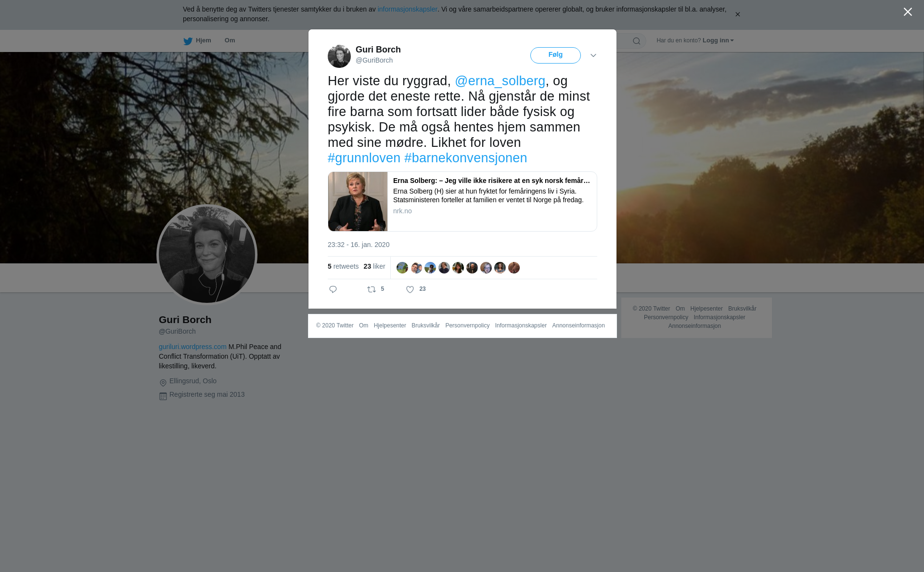924x572 pixels.
Task: Close the tweet overlay with the X
Action: pyautogui.click(x=908, y=12)
